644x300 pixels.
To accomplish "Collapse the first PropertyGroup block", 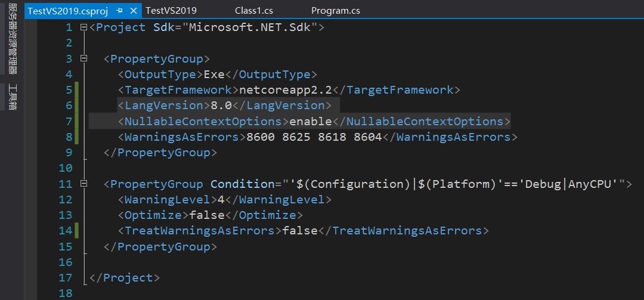I will pos(83,59).
